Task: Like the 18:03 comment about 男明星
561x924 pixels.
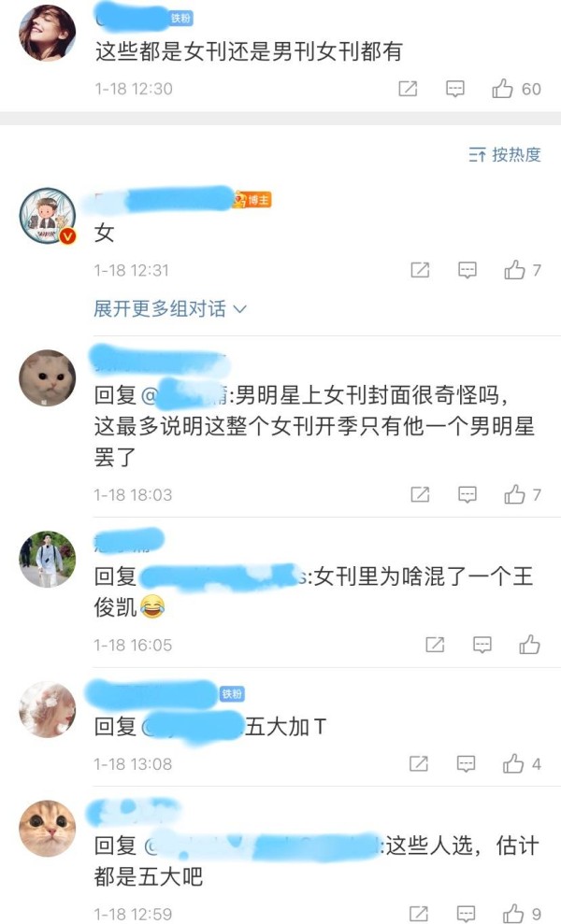Action: click(514, 494)
